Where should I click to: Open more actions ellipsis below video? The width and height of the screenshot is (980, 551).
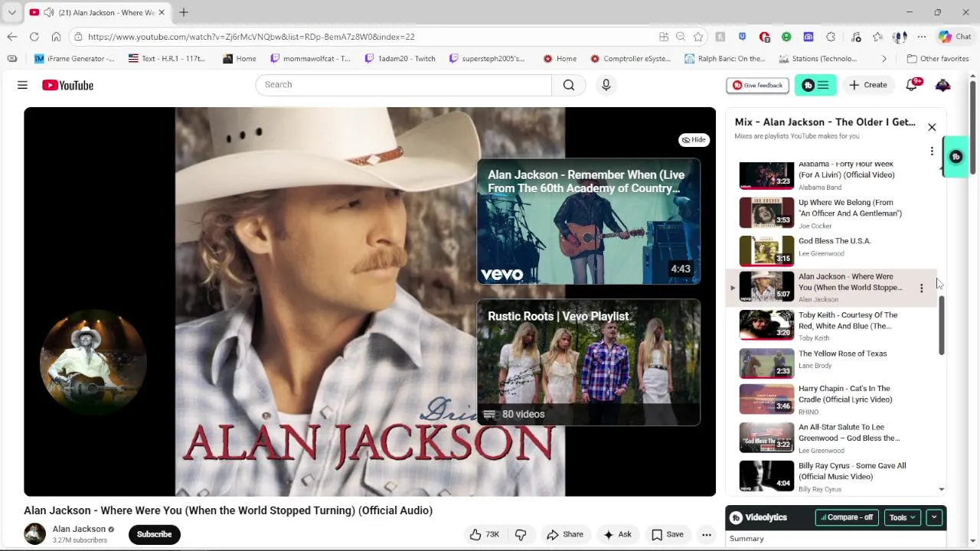click(x=707, y=535)
